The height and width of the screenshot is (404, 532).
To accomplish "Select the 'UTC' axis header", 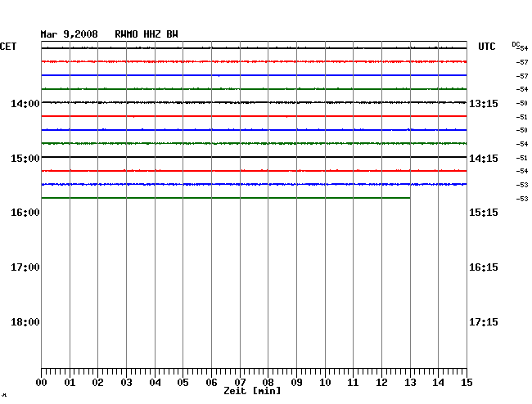I will [486, 47].
